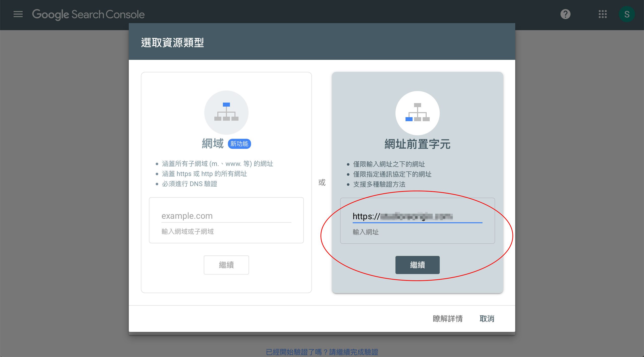
Task: Open the hamburger main menu
Action: point(18,14)
